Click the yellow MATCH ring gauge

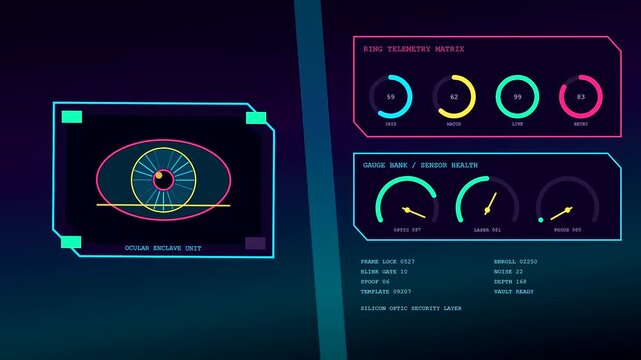pos(454,96)
